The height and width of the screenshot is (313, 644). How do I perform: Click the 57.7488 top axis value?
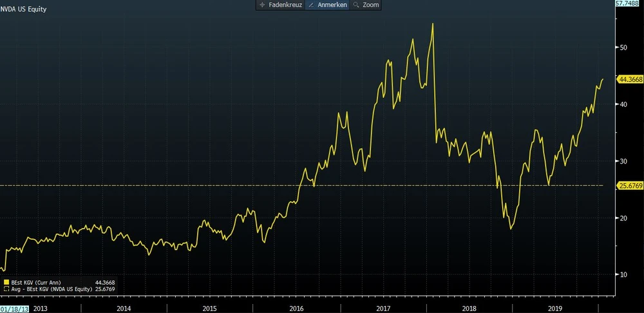coord(629,4)
